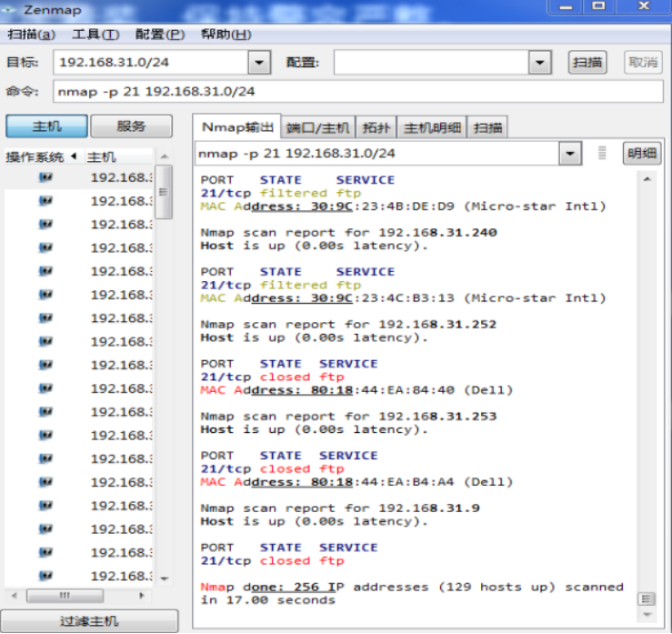The image size is (672, 634).
Task: Click the 明细 details button
Action: [642, 154]
